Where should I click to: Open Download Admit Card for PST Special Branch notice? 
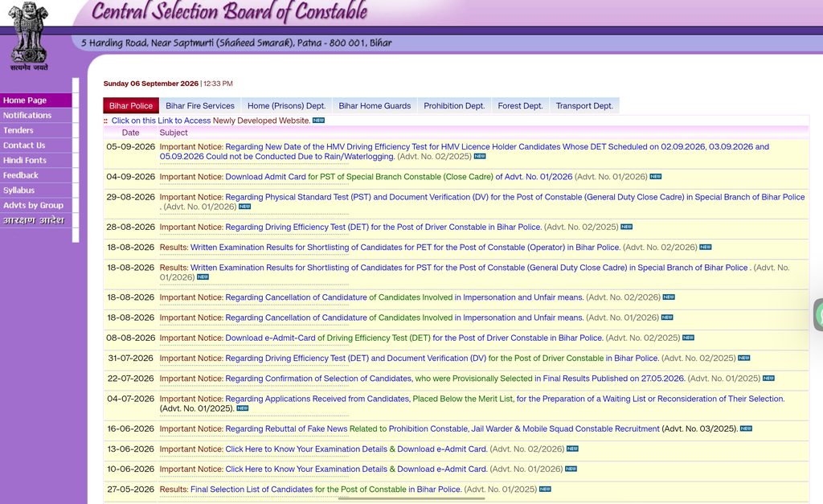399,177
